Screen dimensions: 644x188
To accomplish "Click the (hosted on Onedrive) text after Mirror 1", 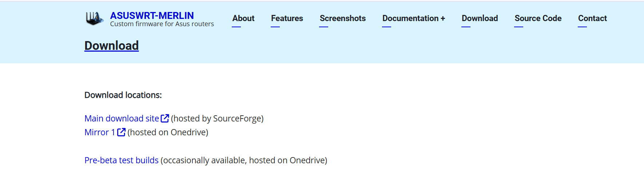I will [x=168, y=132].
